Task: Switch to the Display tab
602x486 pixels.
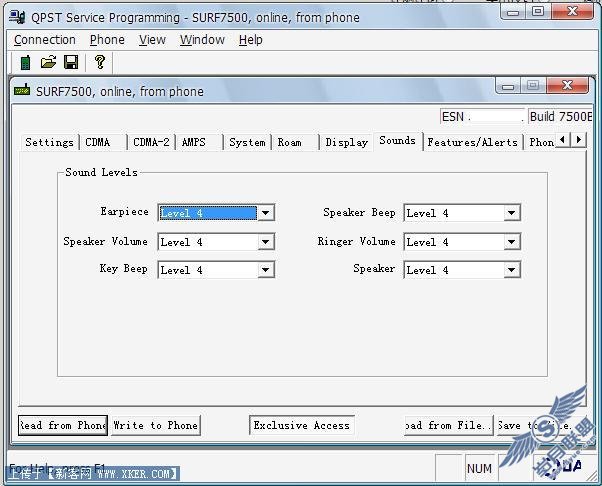Action: pyautogui.click(x=346, y=142)
